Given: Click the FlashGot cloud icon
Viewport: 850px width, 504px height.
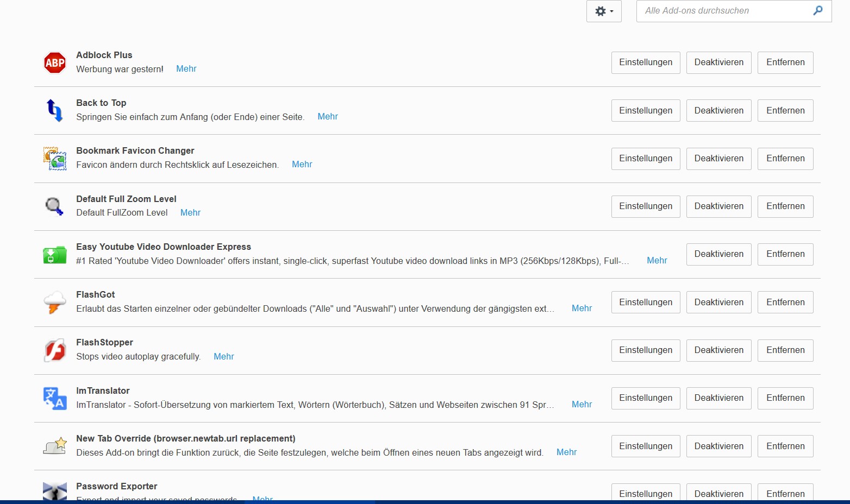Looking at the screenshot, I should tap(55, 303).
